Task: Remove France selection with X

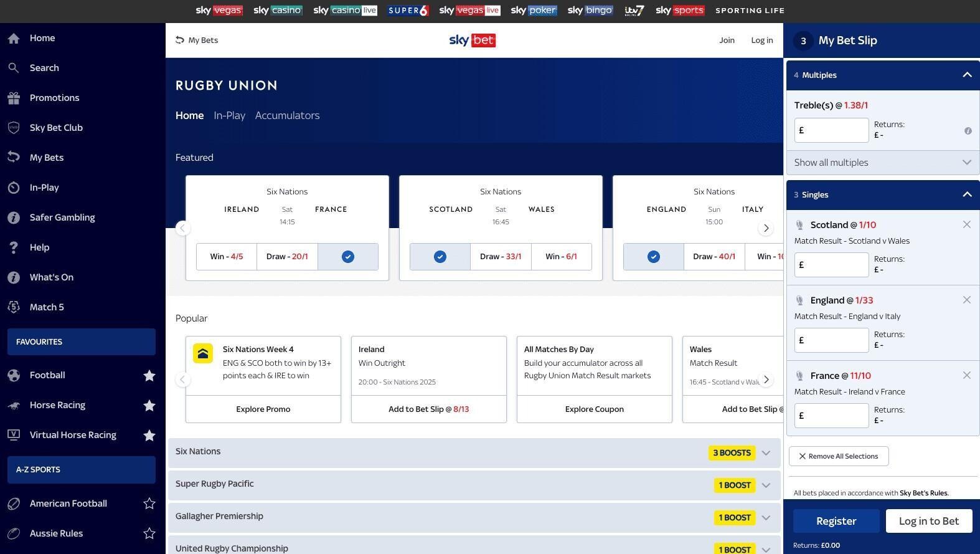Action: 967,375
